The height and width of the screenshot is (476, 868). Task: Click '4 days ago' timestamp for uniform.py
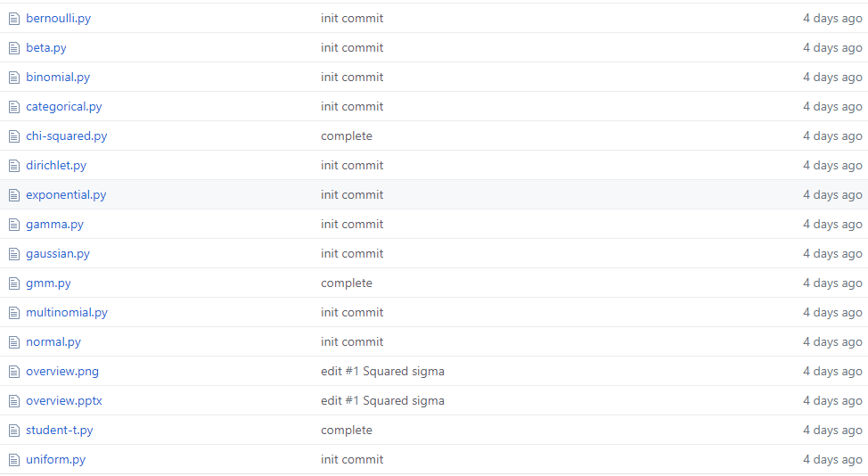(x=832, y=459)
